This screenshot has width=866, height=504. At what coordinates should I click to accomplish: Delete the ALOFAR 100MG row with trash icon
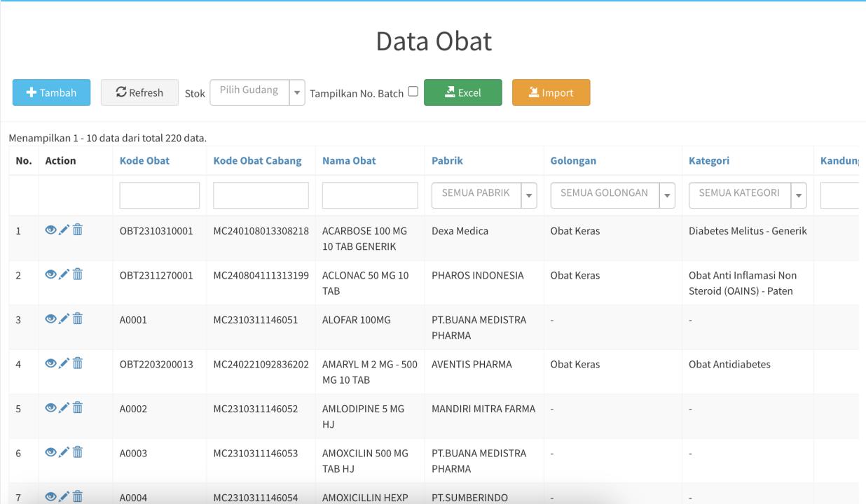point(78,318)
